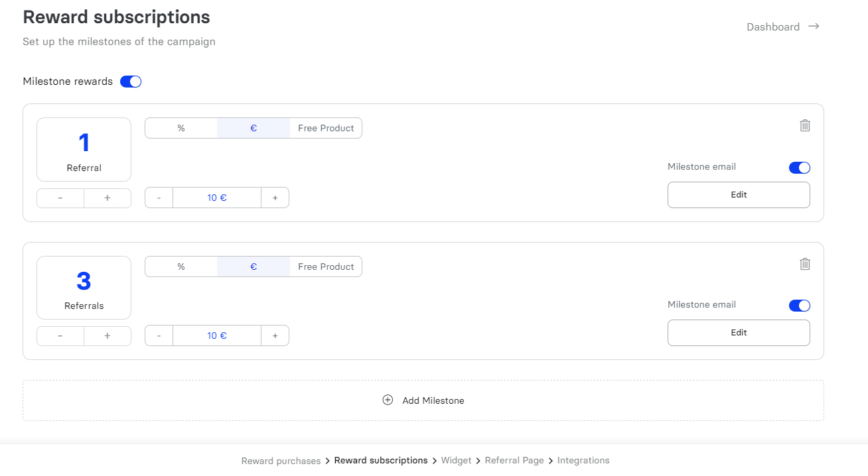Toggle the Milestone rewards switch
868x476 pixels.
pyautogui.click(x=131, y=82)
